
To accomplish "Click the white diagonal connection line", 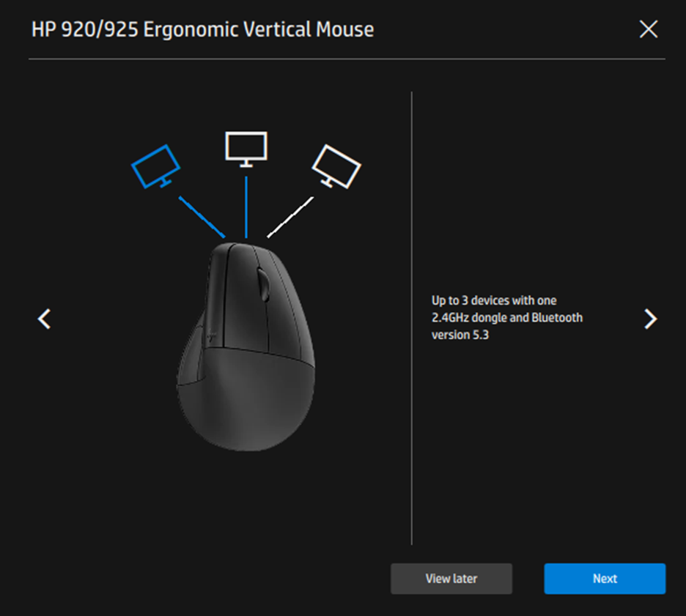I will point(290,218).
